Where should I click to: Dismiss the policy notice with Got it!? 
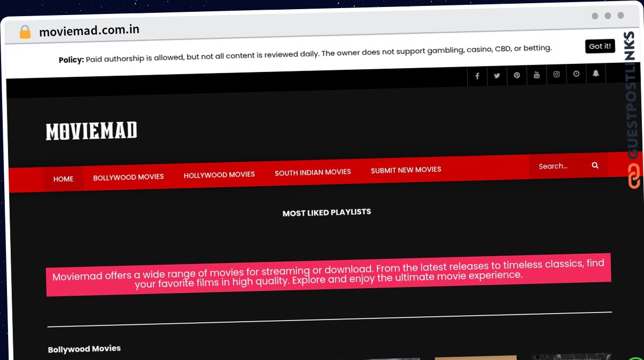(x=600, y=46)
